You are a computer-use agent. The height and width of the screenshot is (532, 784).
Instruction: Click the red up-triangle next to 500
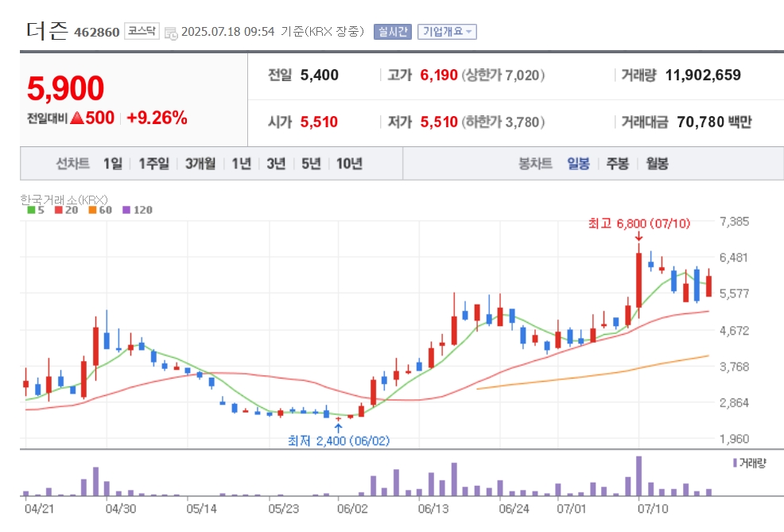click(x=77, y=118)
